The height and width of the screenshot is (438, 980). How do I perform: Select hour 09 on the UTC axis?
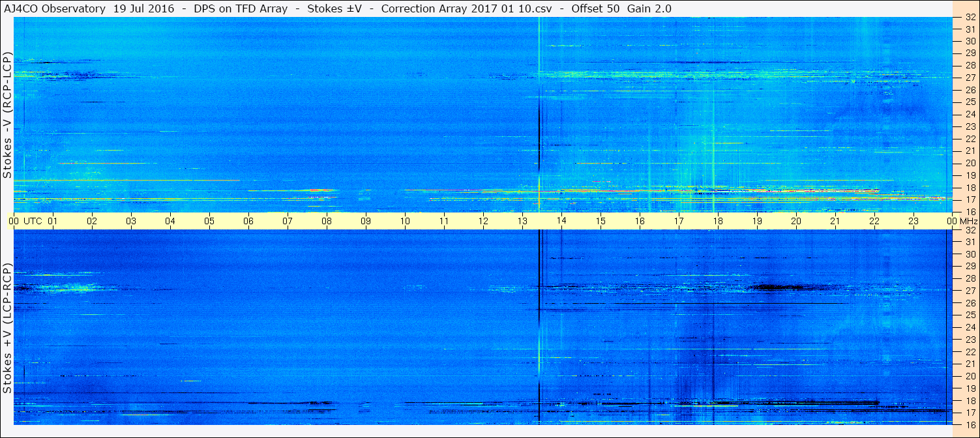click(x=366, y=221)
